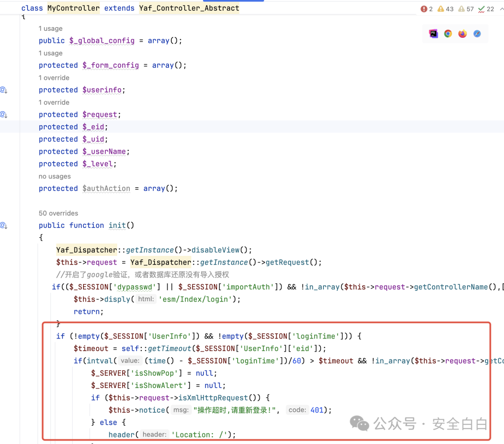
Task: Click the 'html:' parameter hint
Action: click(x=146, y=299)
